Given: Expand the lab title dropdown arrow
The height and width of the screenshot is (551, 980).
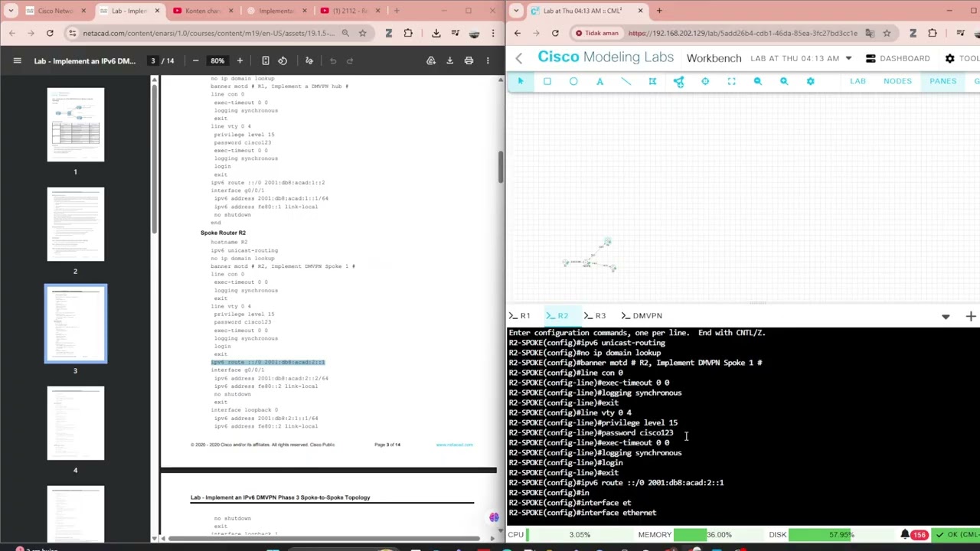Looking at the screenshot, I should pyautogui.click(x=848, y=58).
